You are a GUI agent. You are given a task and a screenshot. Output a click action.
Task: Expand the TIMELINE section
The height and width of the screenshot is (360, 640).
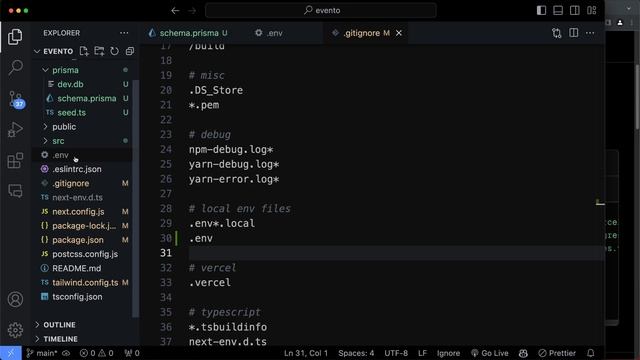coord(60,339)
